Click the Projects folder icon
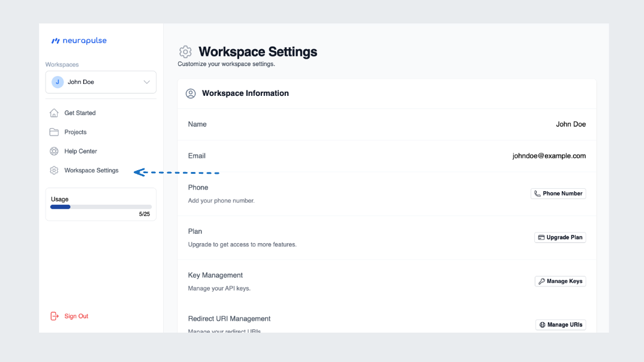Image resolution: width=644 pixels, height=362 pixels. (x=53, y=132)
